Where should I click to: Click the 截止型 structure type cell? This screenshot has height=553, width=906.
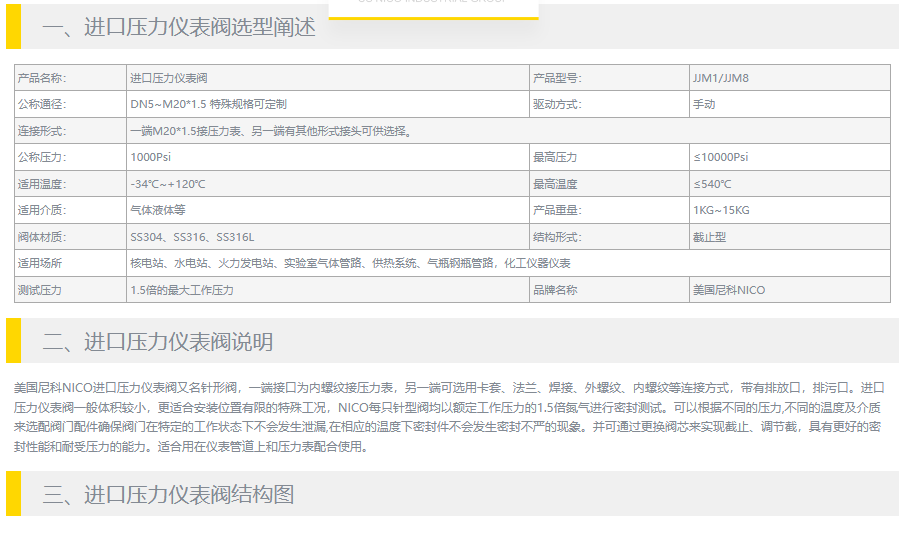[x=709, y=237]
